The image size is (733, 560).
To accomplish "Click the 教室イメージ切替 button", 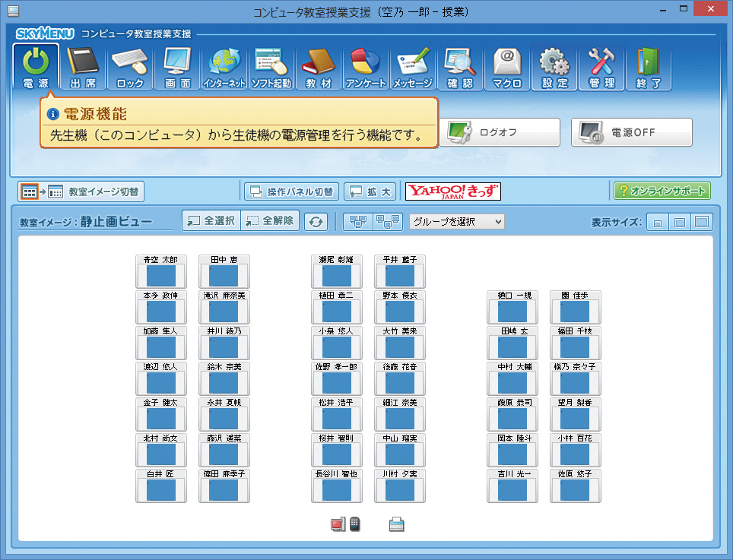I will click(81, 191).
